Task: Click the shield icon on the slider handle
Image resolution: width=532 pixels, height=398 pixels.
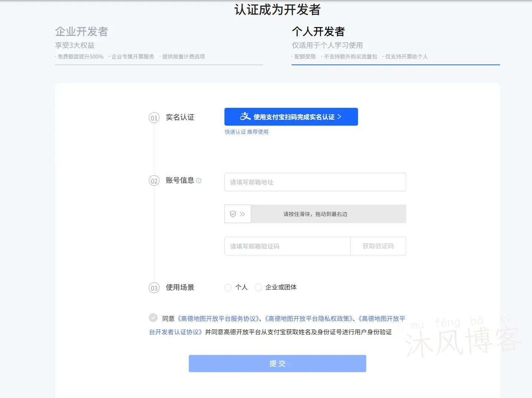Action: (x=233, y=214)
